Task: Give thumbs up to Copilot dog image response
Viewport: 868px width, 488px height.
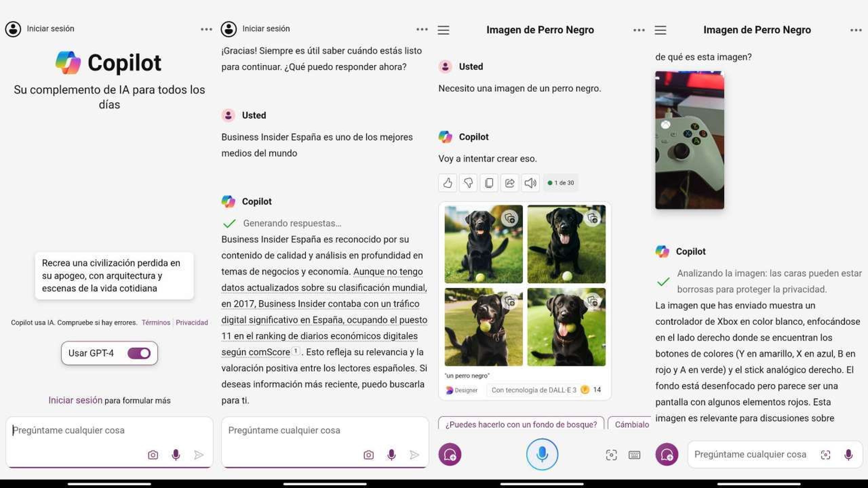Action: click(x=448, y=183)
